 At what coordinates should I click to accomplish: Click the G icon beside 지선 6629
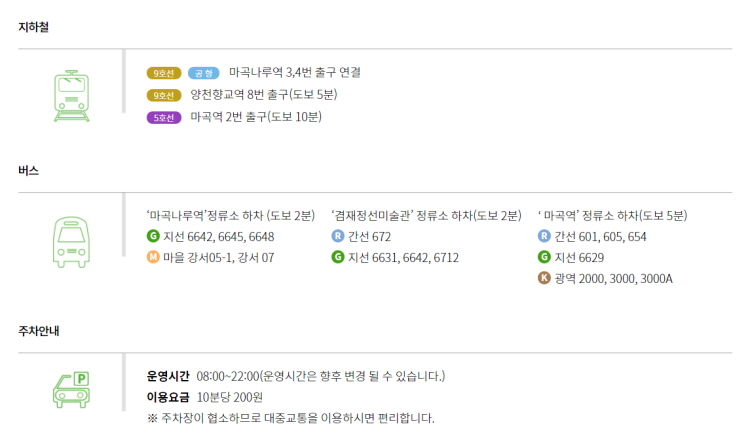click(544, 257)
